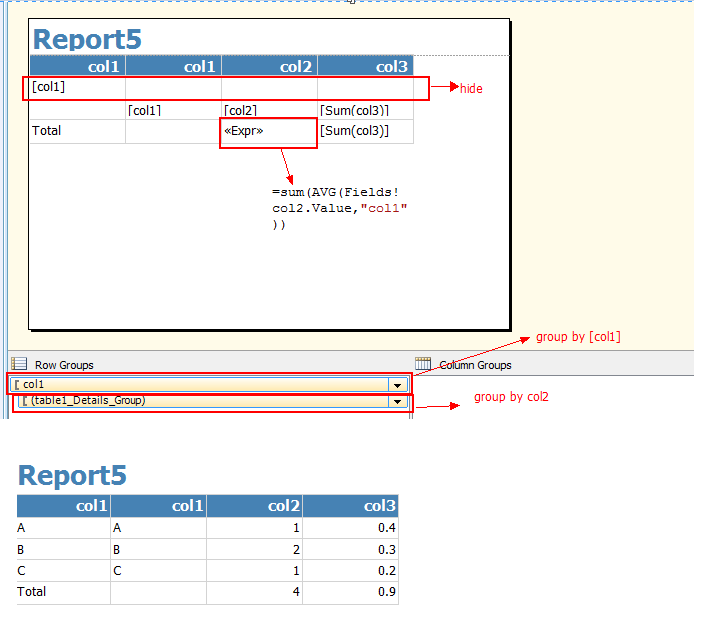This screenshot has width=711, height=627.
Task: Select the «Expr» cell in Total row
Action: 269,131
